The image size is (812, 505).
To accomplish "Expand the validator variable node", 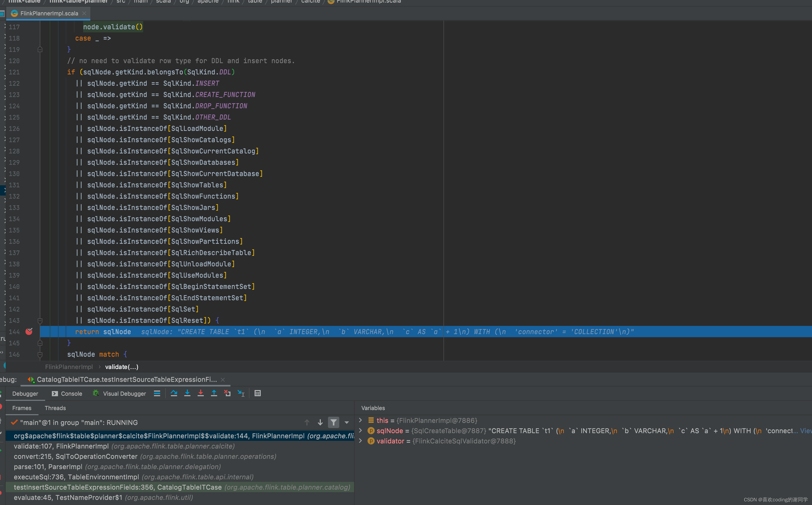I will 360,441.
